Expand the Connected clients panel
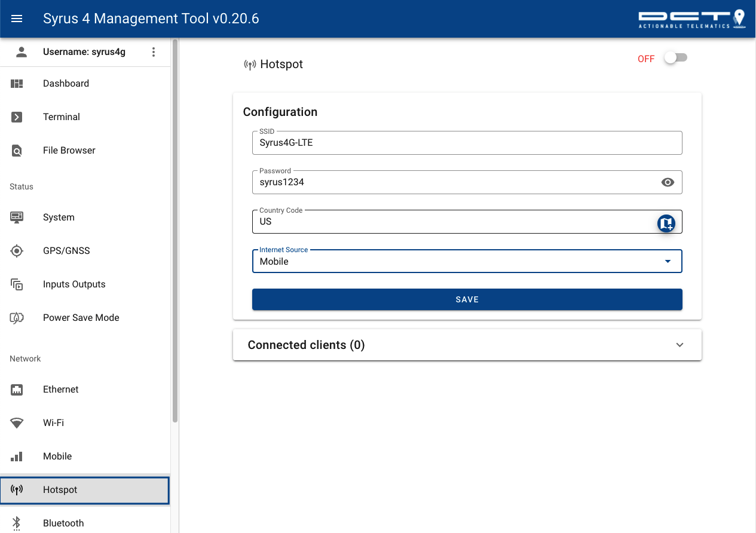The height and width of the screenshot is (533, 756). 467,345
